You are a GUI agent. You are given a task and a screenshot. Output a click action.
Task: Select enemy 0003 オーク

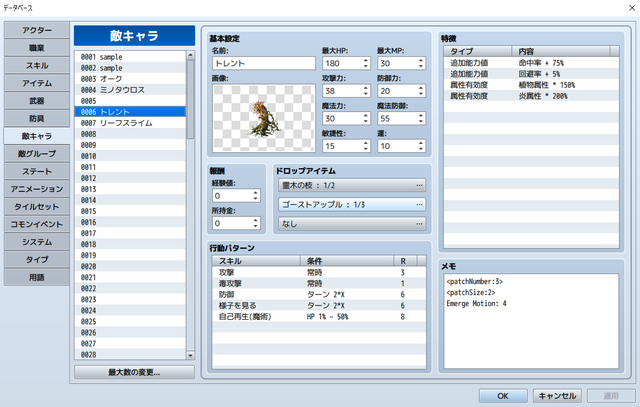tap(130, 79)
